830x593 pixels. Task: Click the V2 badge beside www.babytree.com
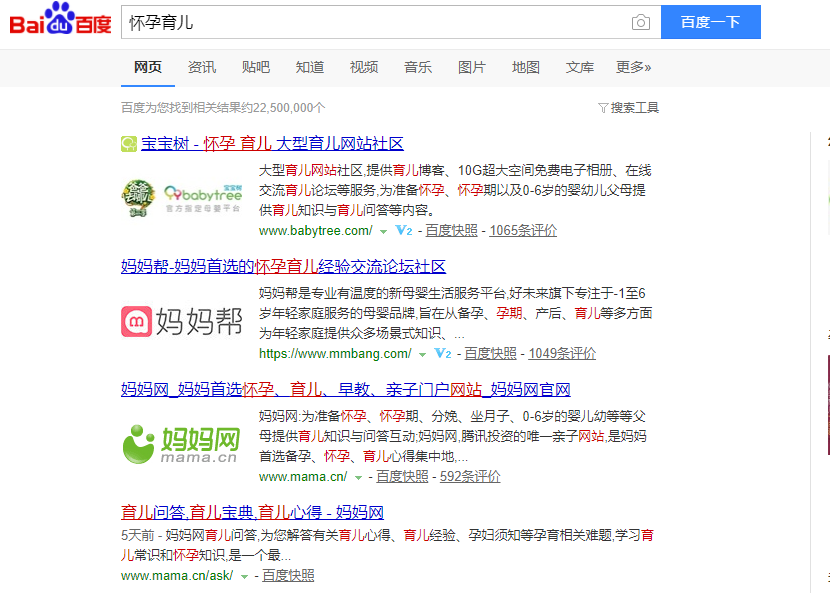click(403, 230)
